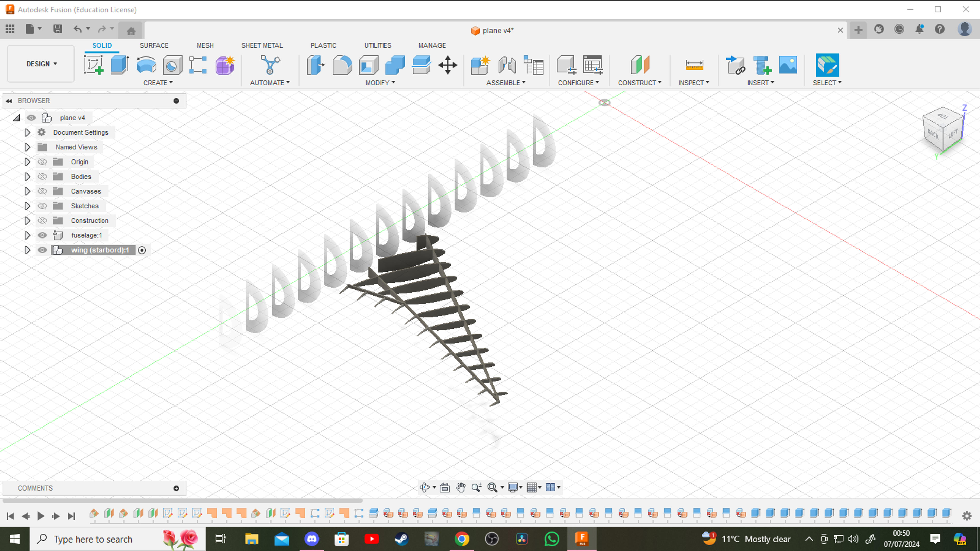Select the Combine tool
Screen dimensions: 980x551
(x=395, y=65)
